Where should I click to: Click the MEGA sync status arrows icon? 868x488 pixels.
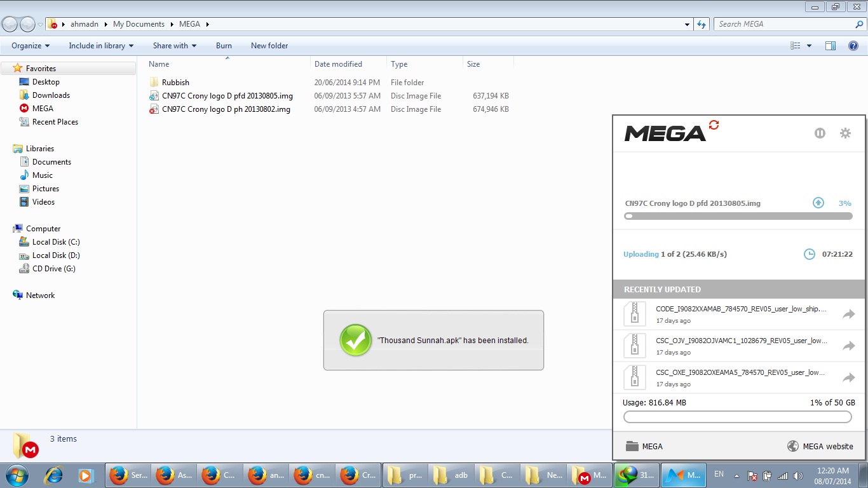pyautogui.click(x=714, y=125)
